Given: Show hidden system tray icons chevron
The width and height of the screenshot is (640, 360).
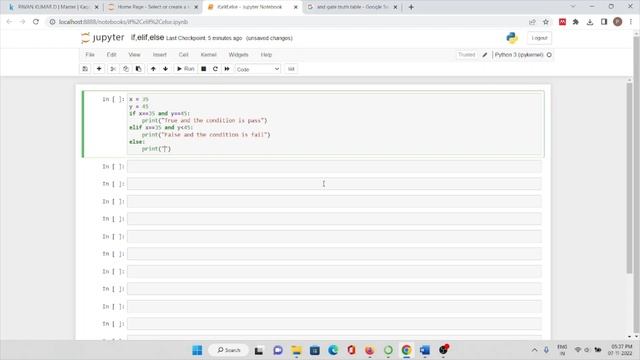Looking at the screenshot, I should 534,350.
